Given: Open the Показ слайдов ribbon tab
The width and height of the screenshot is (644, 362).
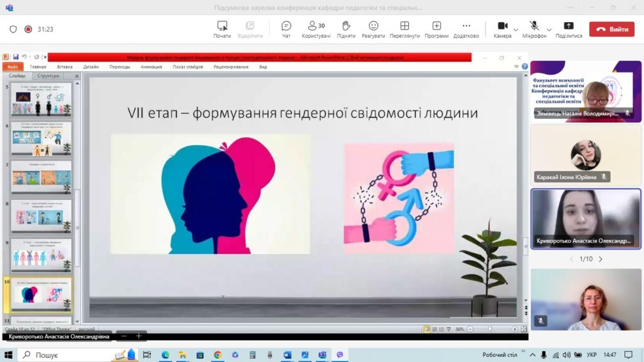Looking at the screenshot, I should click(x=187, y=67).
